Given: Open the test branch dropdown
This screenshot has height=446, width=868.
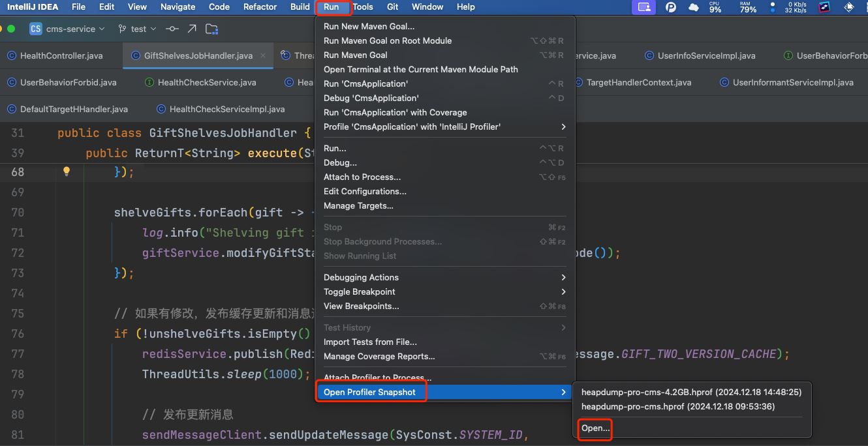Looking at the screenshot, I should [138, 29].
